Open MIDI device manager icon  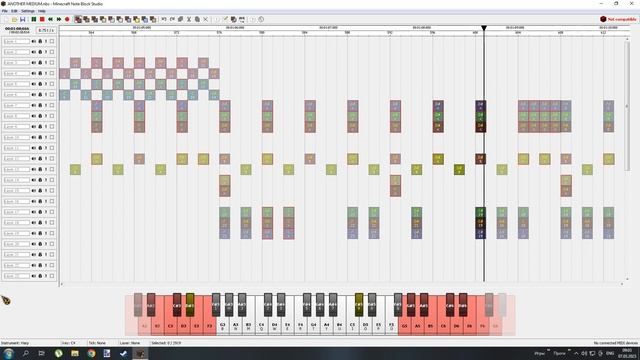242,19
